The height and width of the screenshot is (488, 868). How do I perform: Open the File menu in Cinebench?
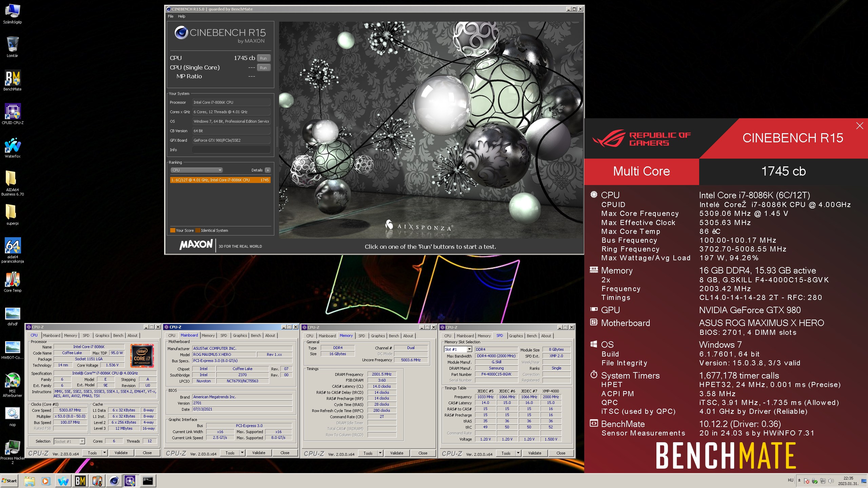(x=171, y=16)
